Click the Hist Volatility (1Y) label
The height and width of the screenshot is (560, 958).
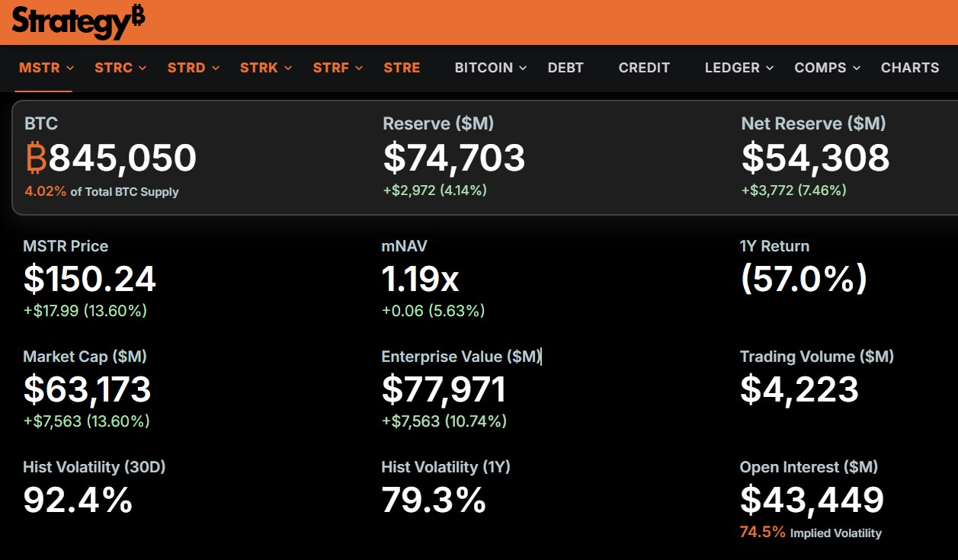(446, 467)
